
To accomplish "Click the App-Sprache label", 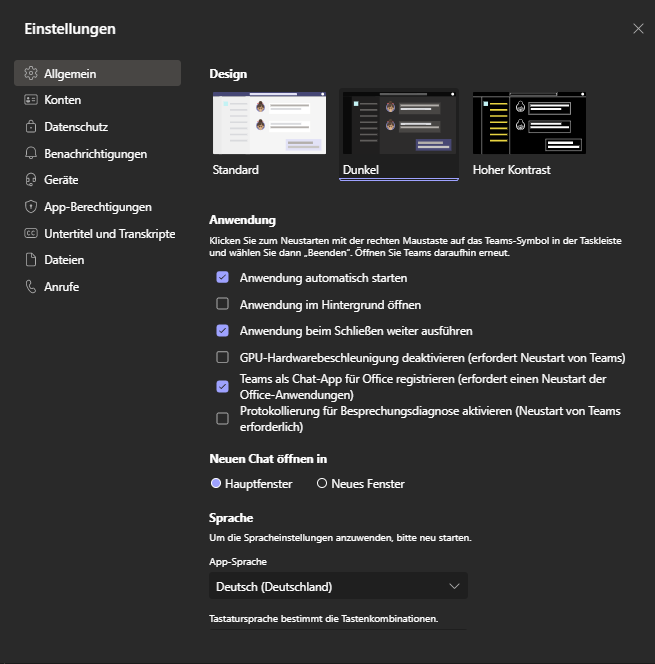I will click(238, 562).
